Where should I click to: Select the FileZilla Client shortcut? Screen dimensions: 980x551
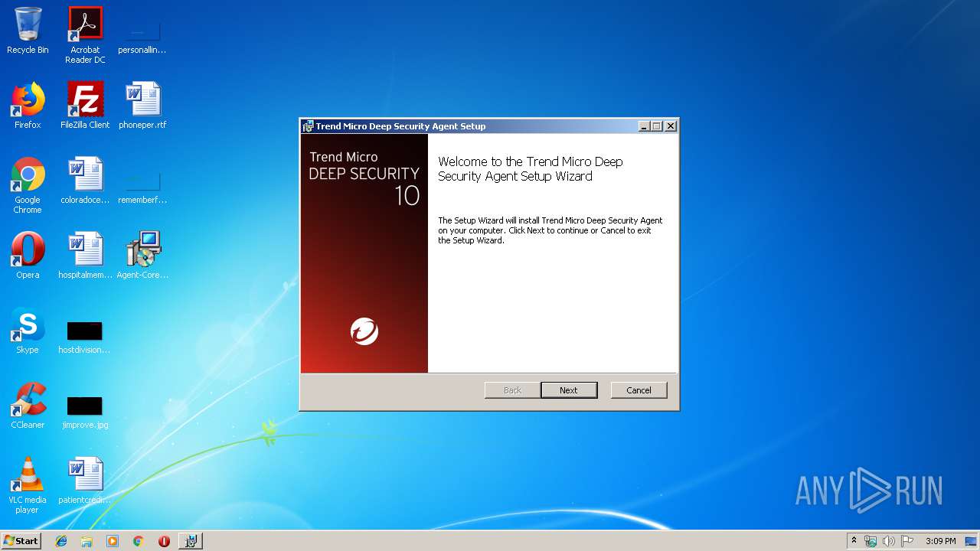pyautogui.click(x=85, y=106)
